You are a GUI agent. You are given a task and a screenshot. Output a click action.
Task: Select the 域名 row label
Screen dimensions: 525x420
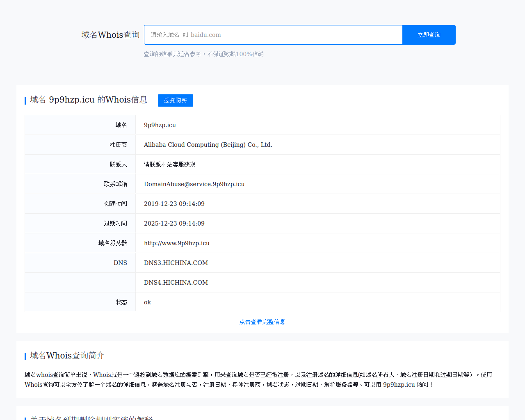coord(121,125)
